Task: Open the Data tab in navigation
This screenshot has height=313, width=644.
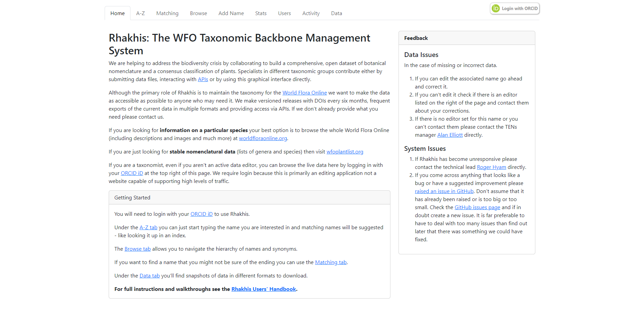Action: tap(336, 13)
